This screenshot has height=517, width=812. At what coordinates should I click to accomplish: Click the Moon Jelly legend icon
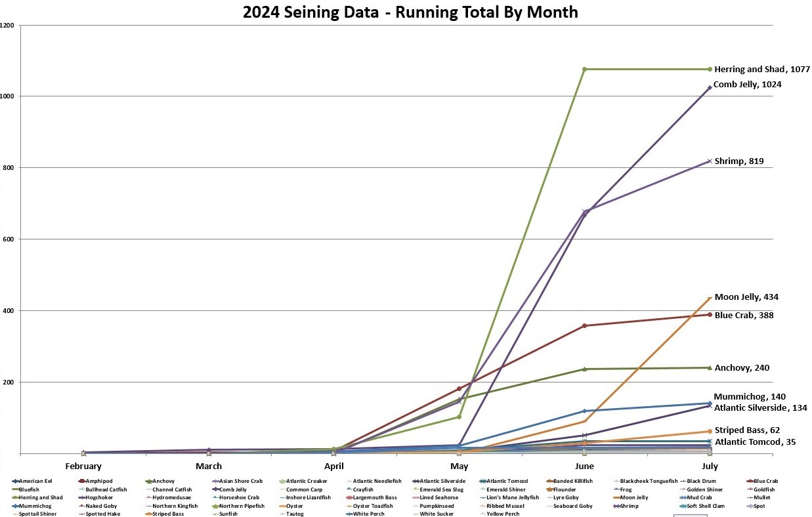[x=616, y=498]
